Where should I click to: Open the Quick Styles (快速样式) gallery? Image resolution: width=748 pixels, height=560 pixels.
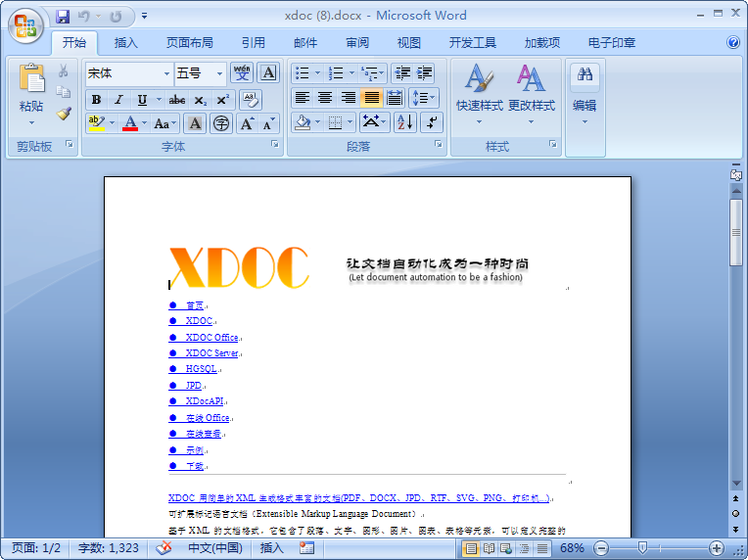(x=479, y=93)
